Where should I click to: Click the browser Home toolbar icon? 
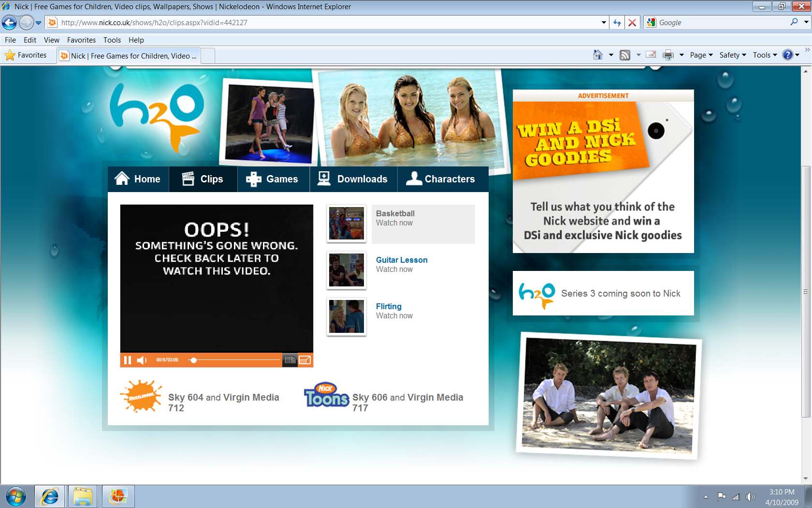pyautogui.click(x=598, y=55)
